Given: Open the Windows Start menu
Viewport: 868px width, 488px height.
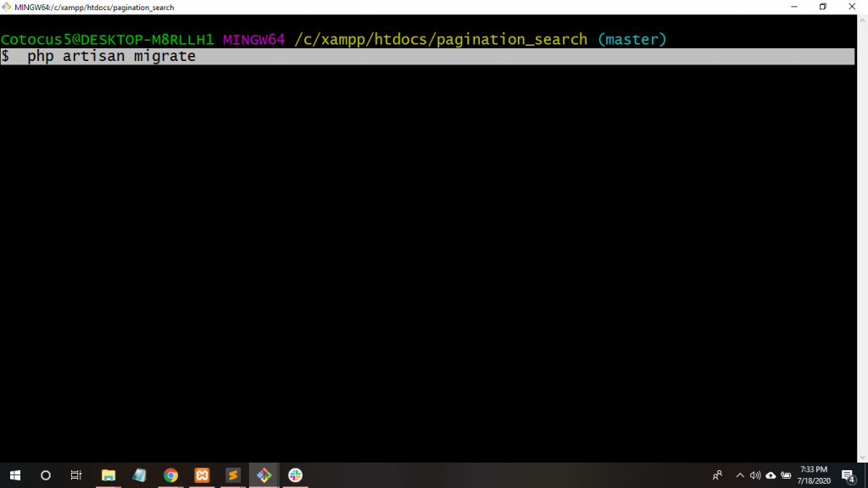Looking at the screenshot, I should click(15, 475).
